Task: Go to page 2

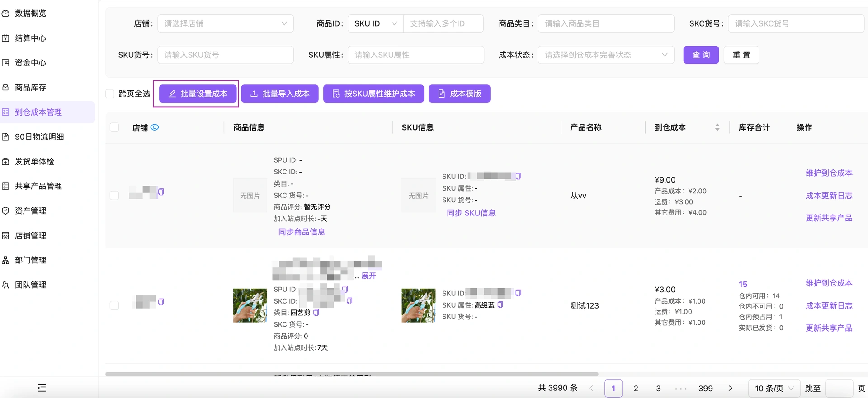Action: [636, 389]
